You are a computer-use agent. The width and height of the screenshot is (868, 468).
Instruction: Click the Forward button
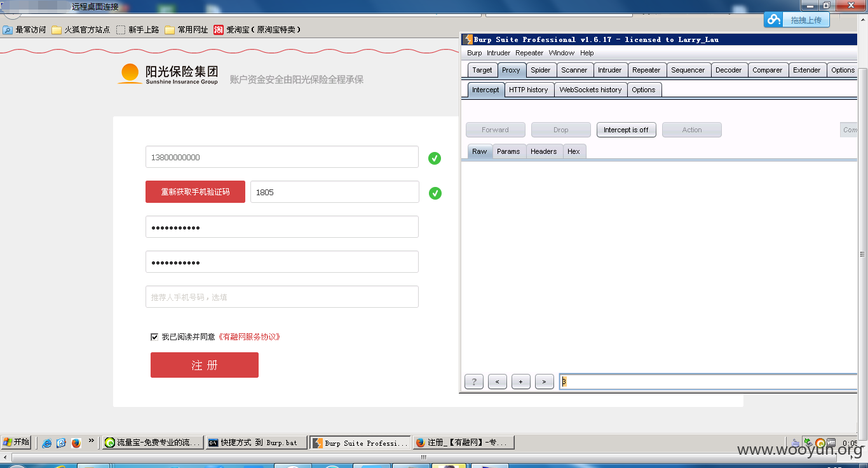(x=496, y=130)
